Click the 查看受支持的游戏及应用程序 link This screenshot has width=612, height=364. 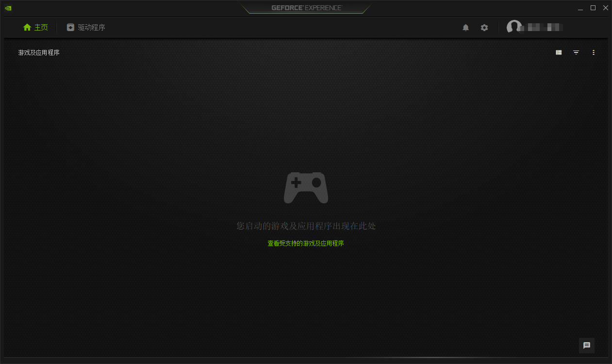click(x=306, y=243)
